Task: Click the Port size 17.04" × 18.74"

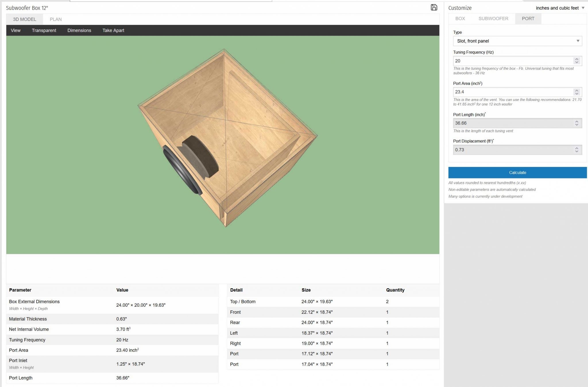Action: [317, 364]
